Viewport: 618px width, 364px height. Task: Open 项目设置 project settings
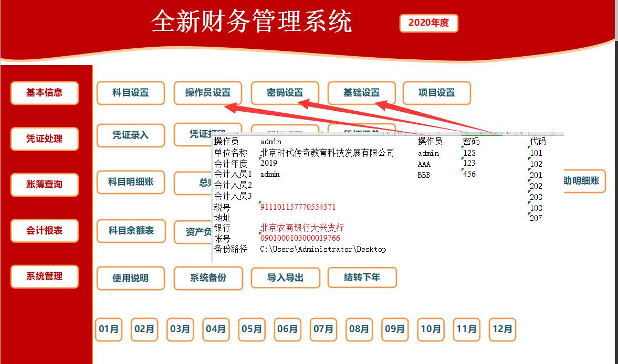(x=436, y=93)
